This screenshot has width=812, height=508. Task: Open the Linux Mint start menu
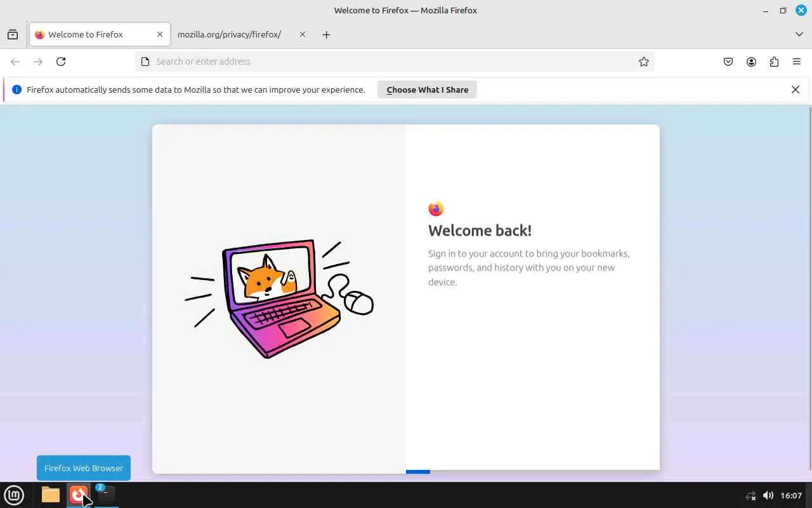pos(14,495)
